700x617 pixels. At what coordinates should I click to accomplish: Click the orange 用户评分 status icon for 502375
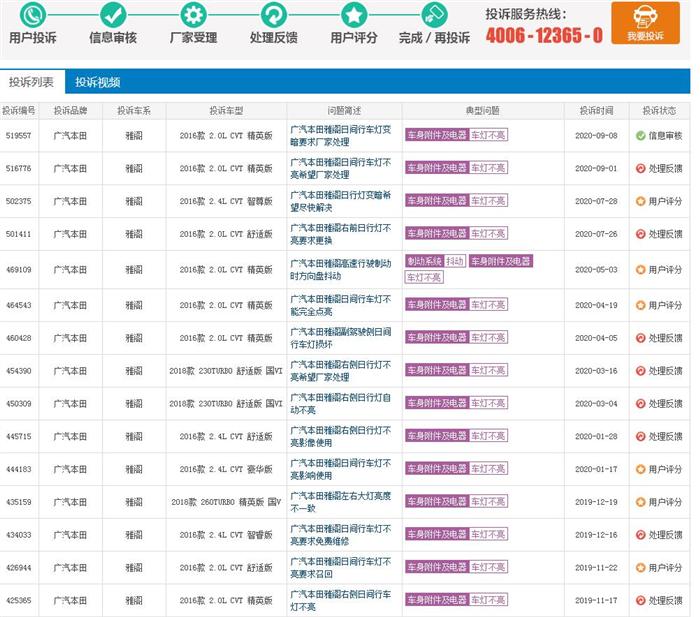click(x=641, y=201)
